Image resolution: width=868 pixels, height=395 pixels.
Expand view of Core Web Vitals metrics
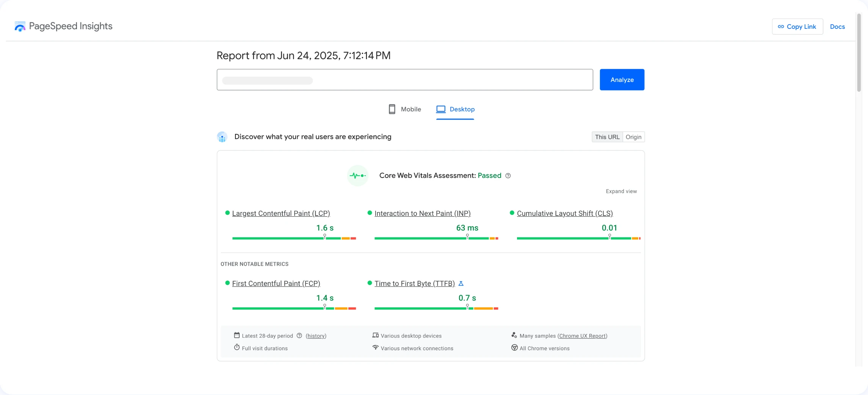click(621, 191)
